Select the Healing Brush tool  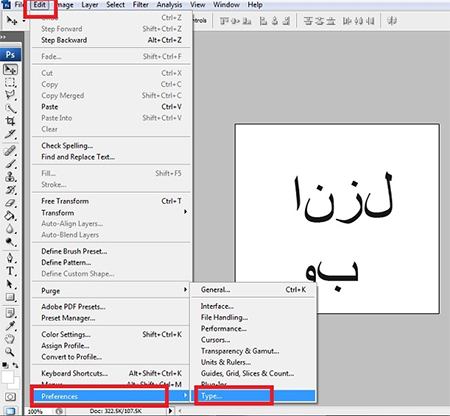(10, 151)
